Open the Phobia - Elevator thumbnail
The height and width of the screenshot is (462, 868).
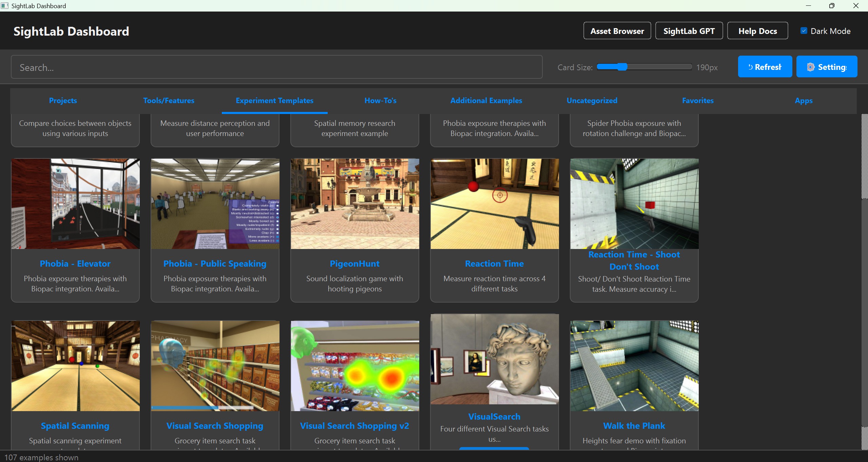click(x=75, y=204)
